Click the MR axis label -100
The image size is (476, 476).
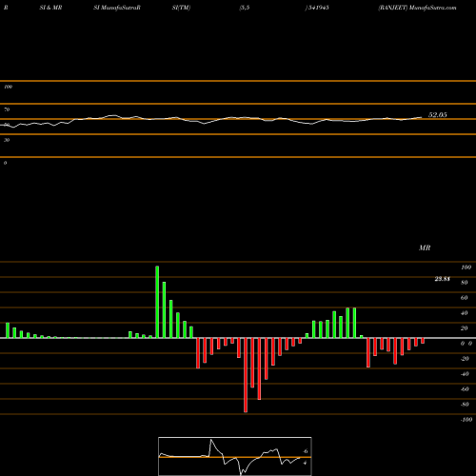(466, 420)
